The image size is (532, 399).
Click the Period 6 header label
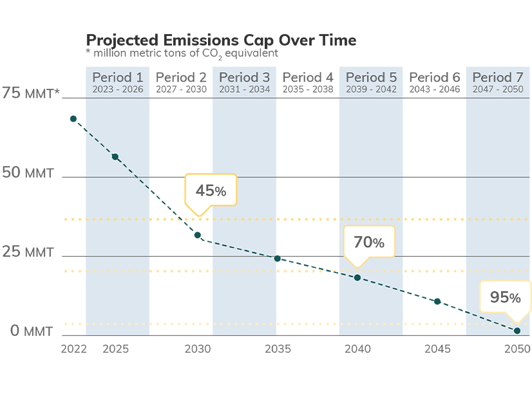(435, 82)
